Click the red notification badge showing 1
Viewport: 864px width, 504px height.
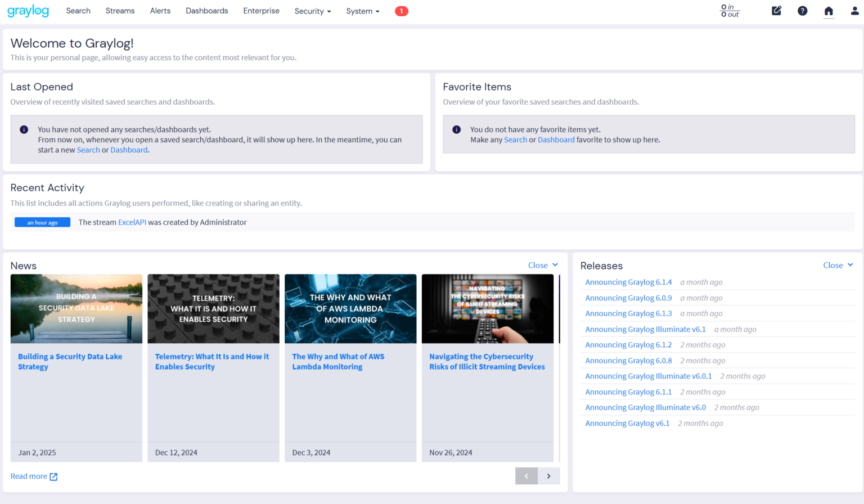pos(402,11)
